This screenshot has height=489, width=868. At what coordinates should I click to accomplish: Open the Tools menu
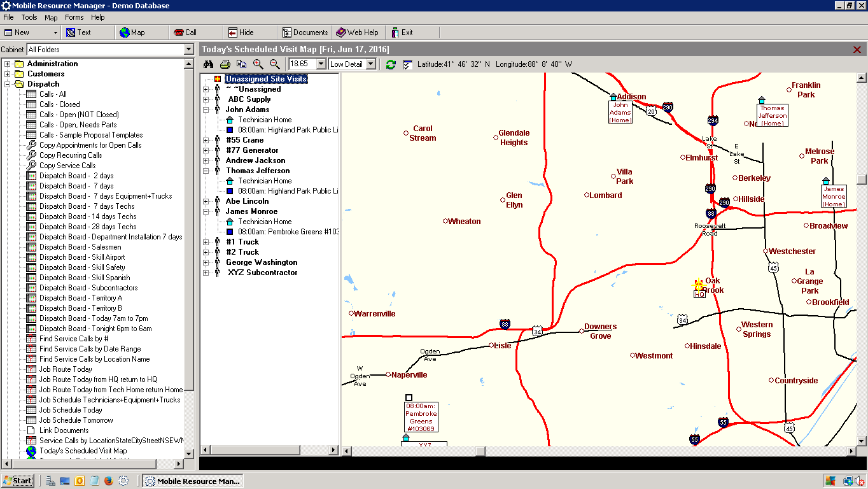[29, 17]
